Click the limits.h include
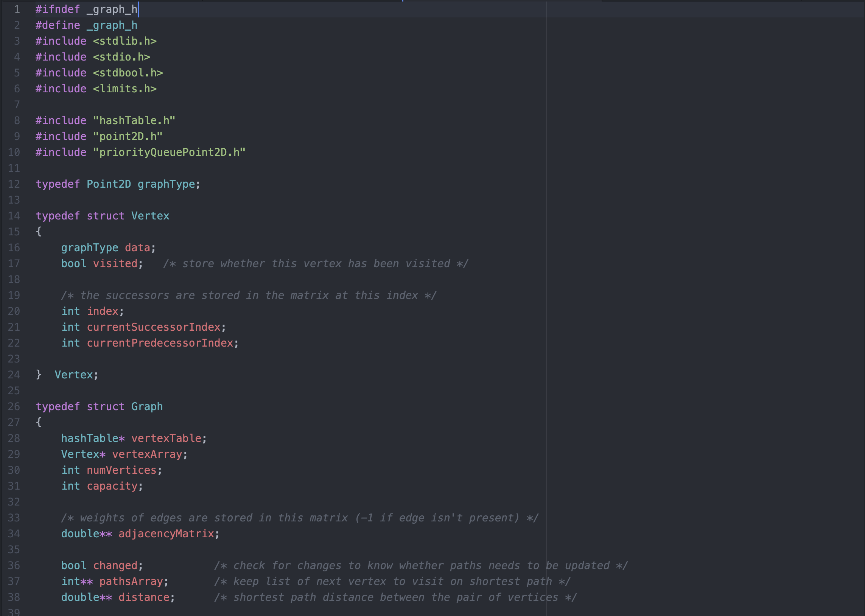This screenshot has height=616, width=865. coord(125,89)
